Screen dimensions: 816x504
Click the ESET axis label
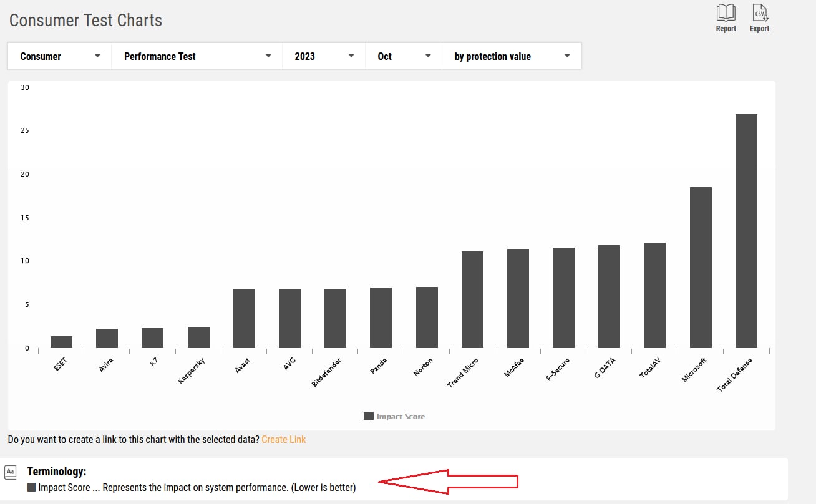[60, 364]
